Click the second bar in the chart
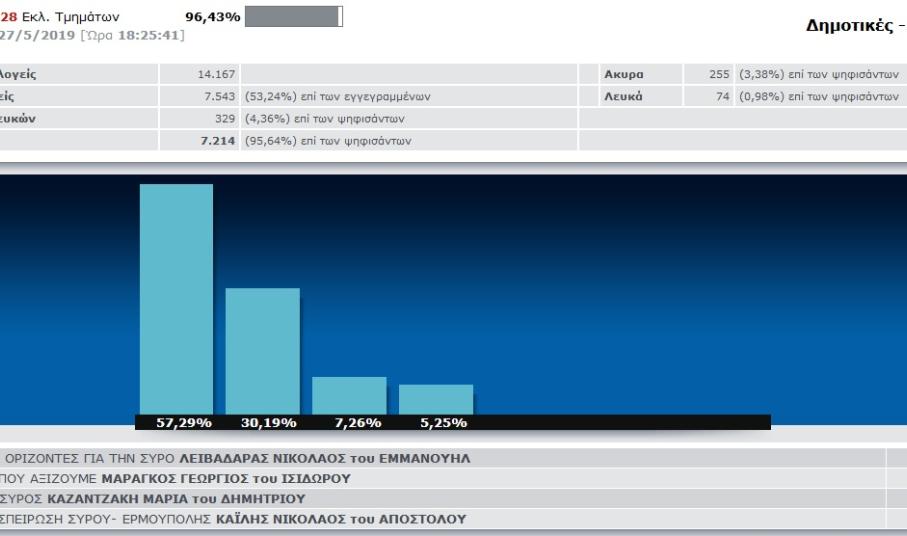Viewport: 907px width, 536px height. [x=262, y=350]
